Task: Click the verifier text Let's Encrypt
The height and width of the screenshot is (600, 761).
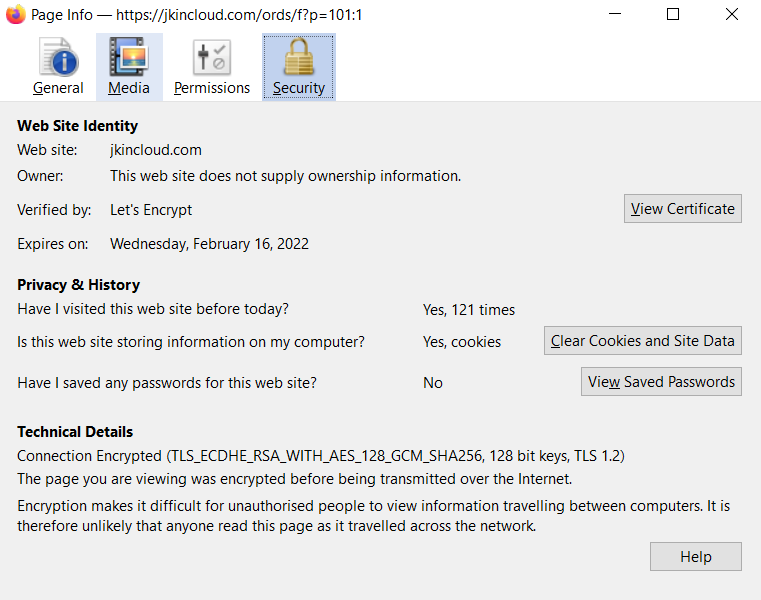Action: pyautogui.click(x=151, y=210)
